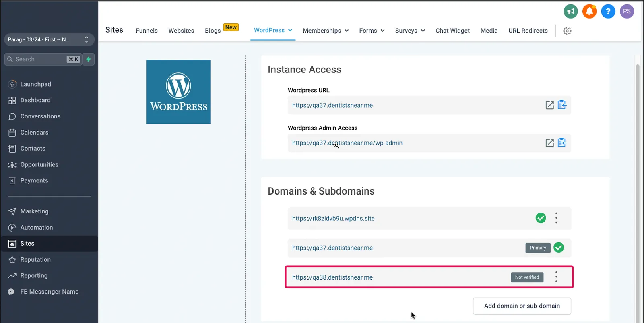Click the WordPress logo thumbnail
The width and height of the screenshot is (644, 323).
[x=178, y=92]
